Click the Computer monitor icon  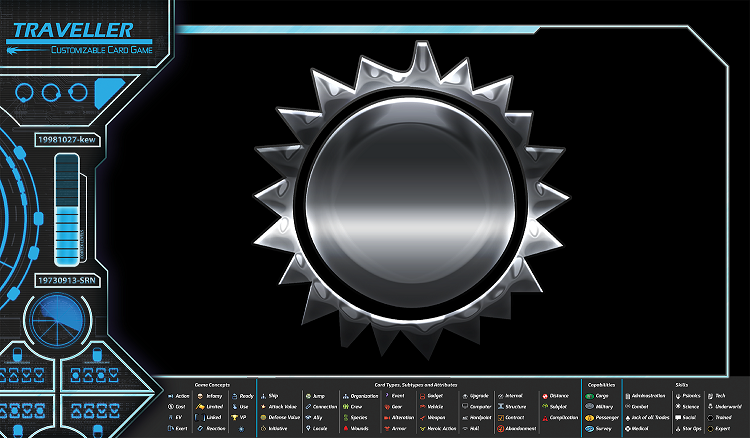[x=465, y=406]
